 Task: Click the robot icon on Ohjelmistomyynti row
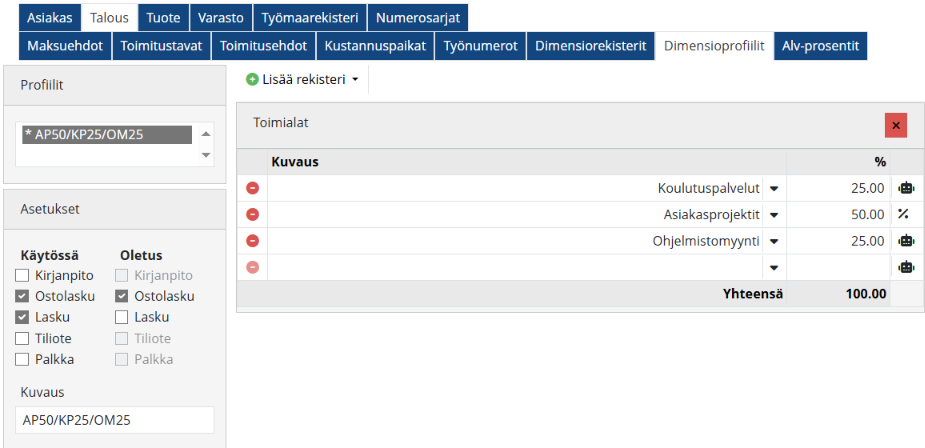pos(905,241)
